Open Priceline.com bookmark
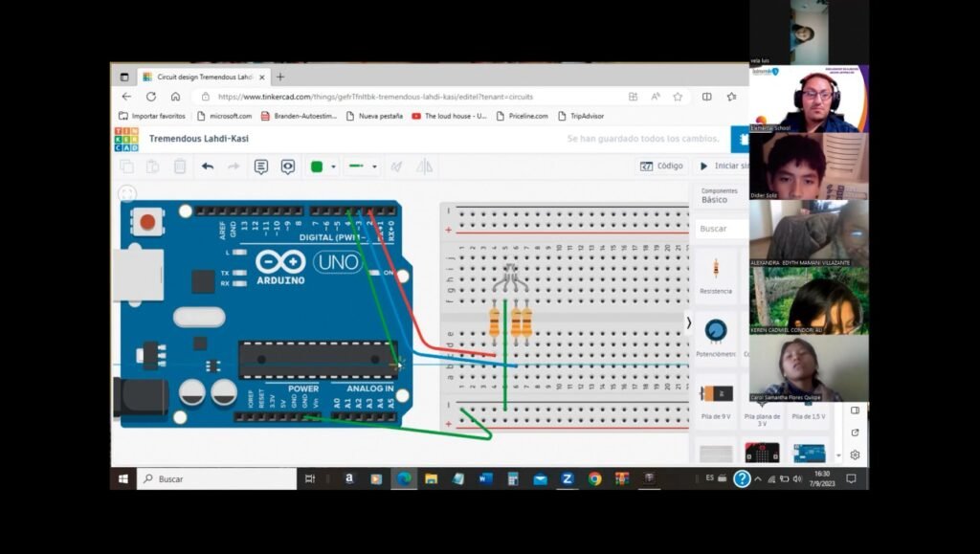 point(522,116)
